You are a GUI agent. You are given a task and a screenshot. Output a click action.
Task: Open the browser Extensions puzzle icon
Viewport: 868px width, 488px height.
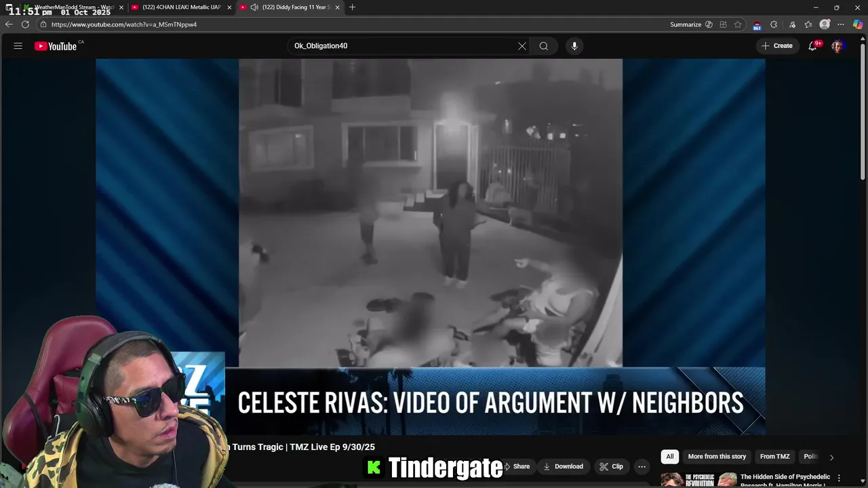(774, 24)
